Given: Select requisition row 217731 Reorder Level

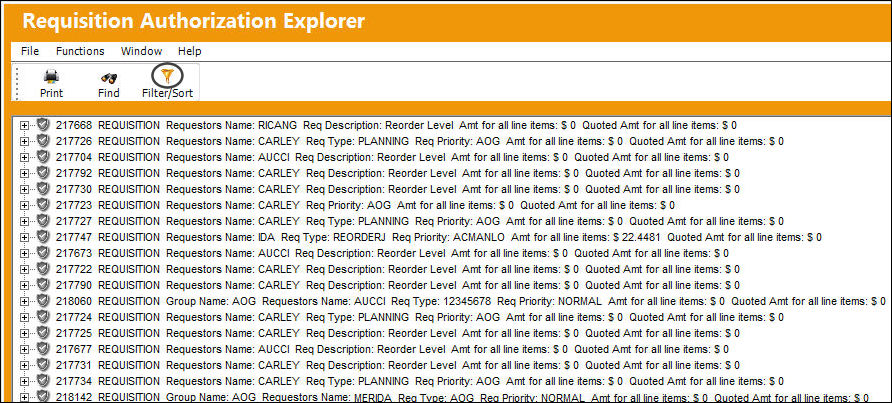Looking at the screenshot, I should (398, 365).
